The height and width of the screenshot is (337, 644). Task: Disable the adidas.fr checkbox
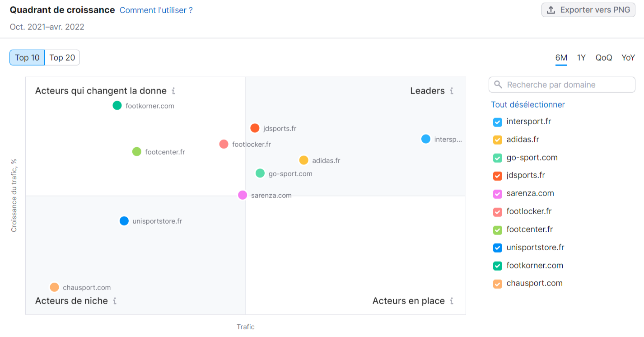click(497, 140)
